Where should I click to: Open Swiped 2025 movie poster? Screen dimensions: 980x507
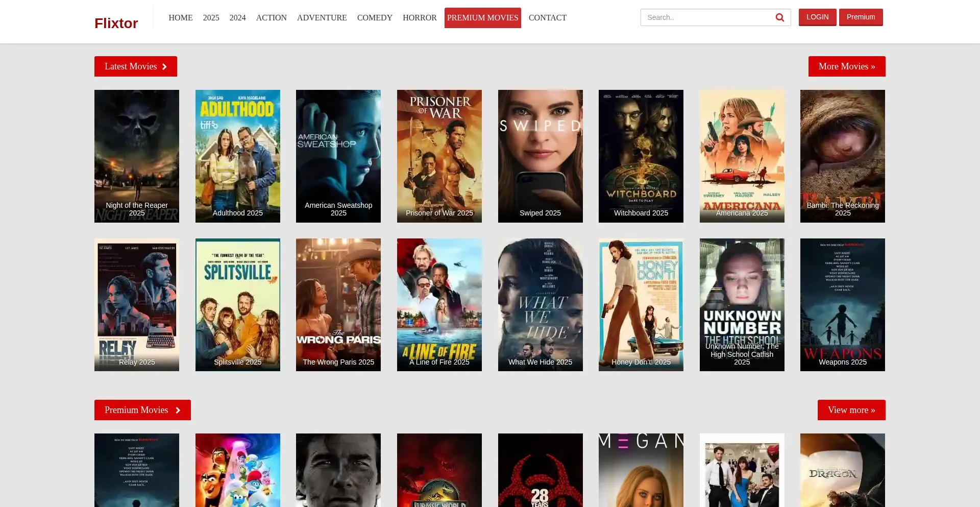541,156
